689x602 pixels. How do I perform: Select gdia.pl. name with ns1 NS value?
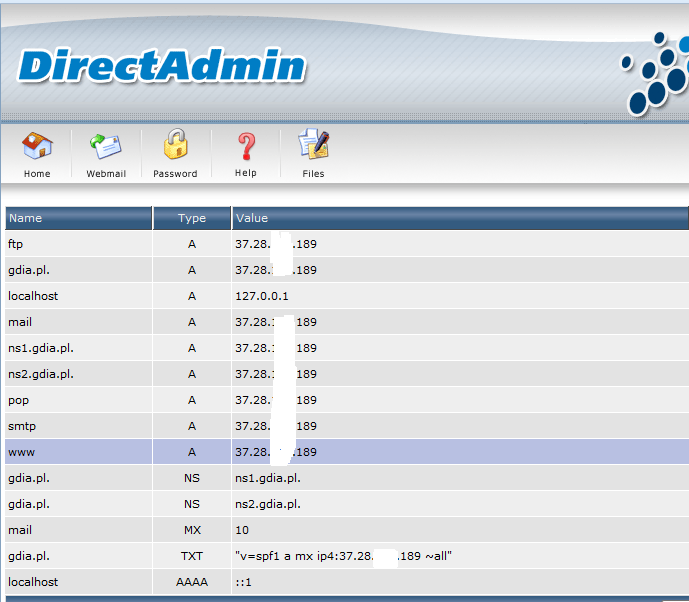click(x=29, y=478)
